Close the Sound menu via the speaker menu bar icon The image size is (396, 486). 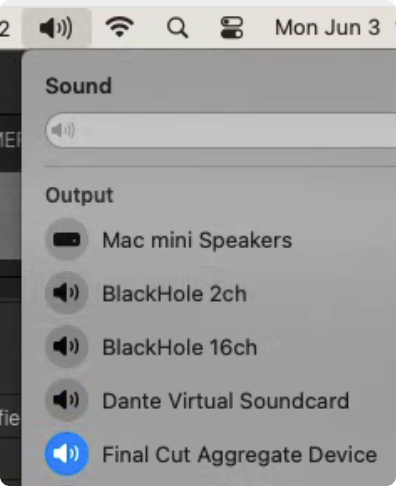tap(56, 28)
